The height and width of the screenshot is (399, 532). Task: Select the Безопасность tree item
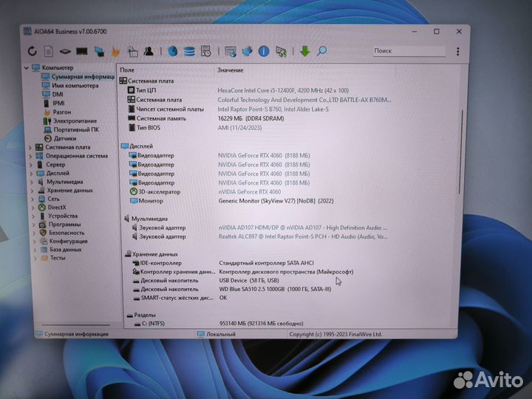pos(62,233)
